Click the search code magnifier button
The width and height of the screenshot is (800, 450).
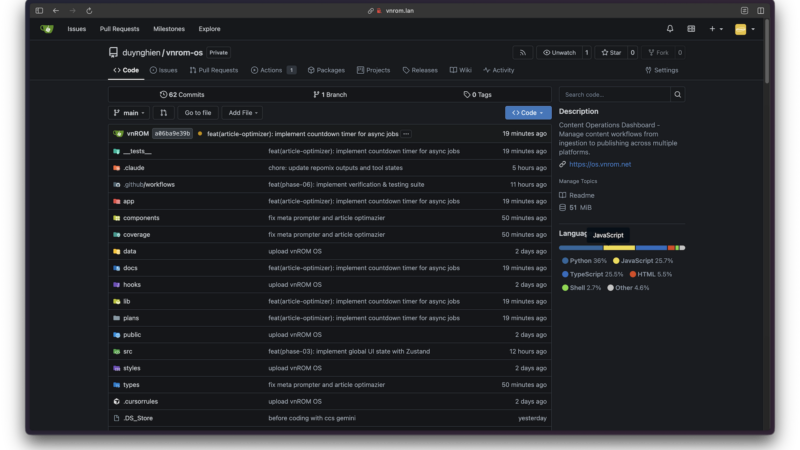pos(678,94)
